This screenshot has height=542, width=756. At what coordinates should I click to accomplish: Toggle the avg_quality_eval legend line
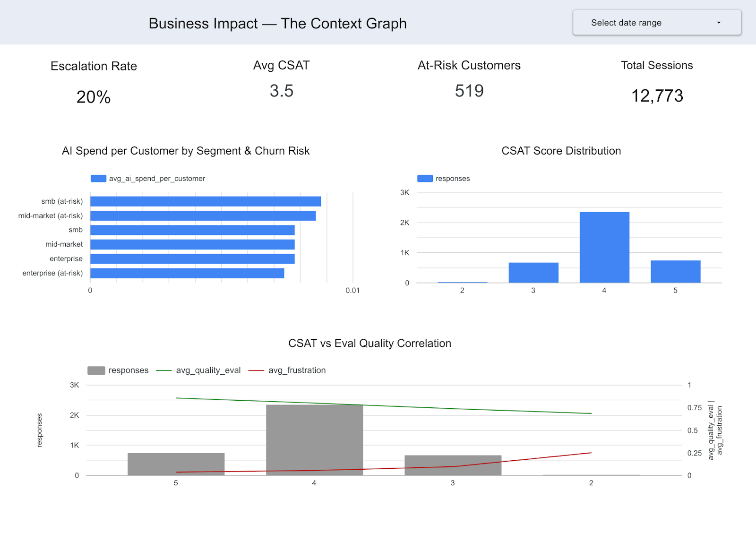click(x=208, y=370)
